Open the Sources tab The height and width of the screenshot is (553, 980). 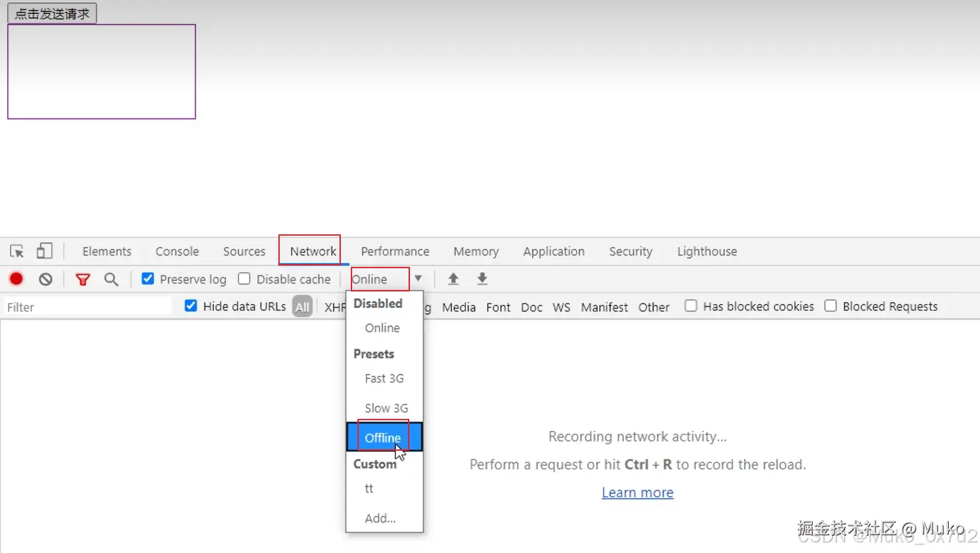click(x=245, y=252)
